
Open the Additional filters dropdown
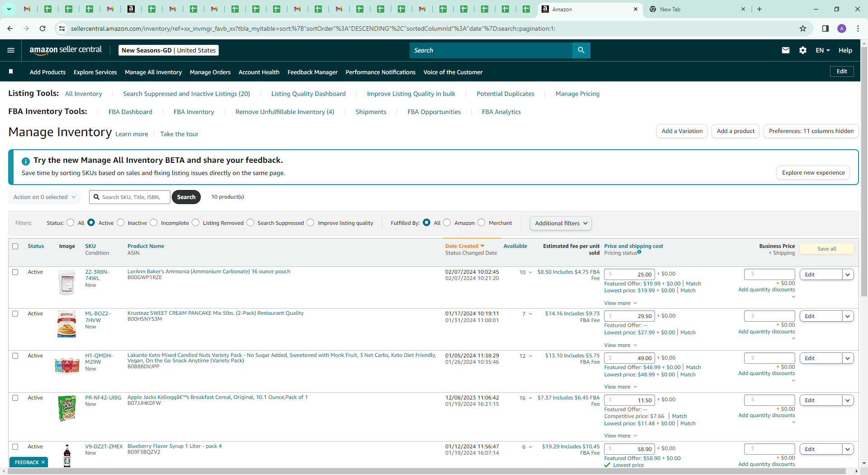[x=561, y=223]
